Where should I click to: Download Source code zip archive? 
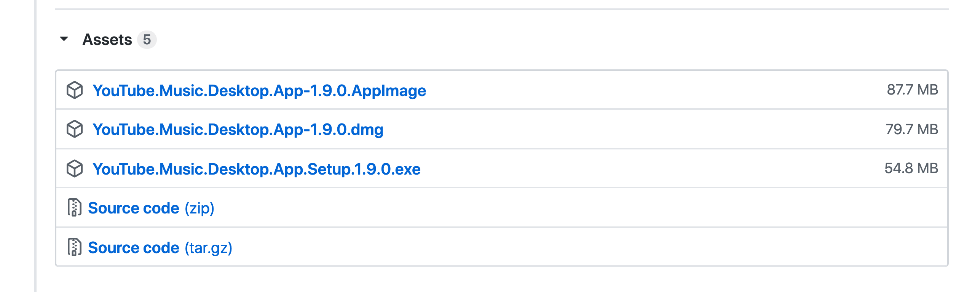click(134, 209)
